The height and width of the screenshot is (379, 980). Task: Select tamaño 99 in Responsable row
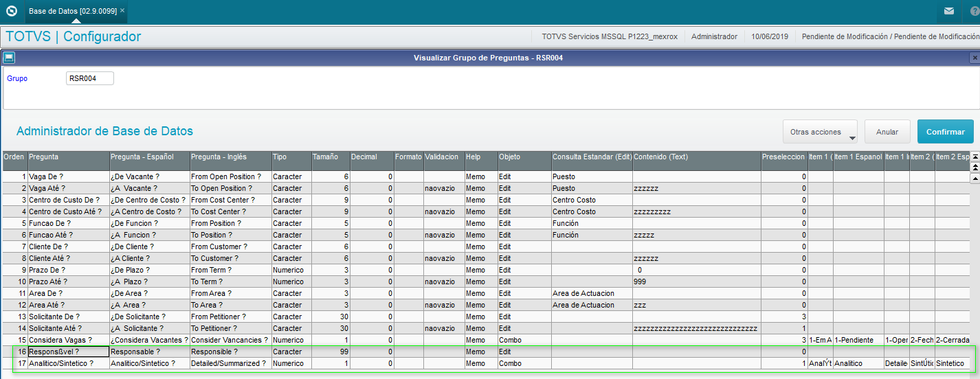coord(330,352)
